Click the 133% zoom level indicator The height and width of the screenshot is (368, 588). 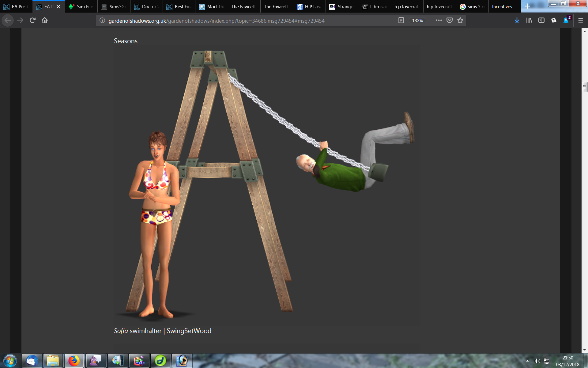[417, 21]
